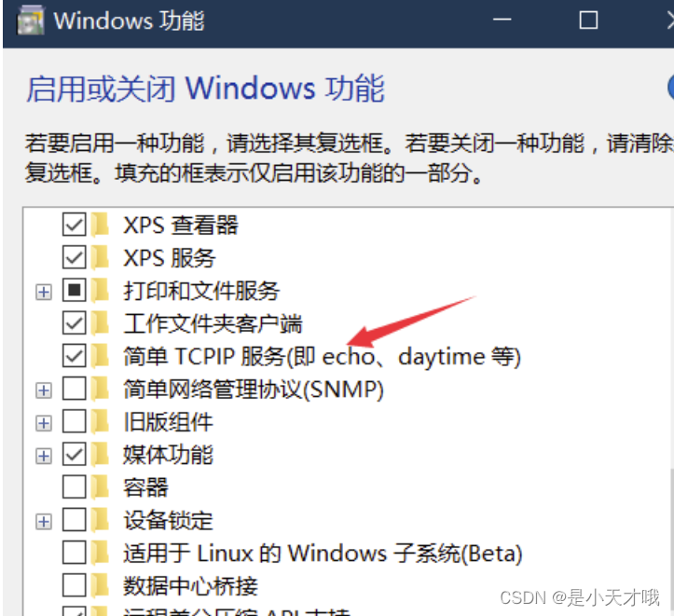
Task: Click folder icon beside XPS 查看器
Action: [100, 225]
